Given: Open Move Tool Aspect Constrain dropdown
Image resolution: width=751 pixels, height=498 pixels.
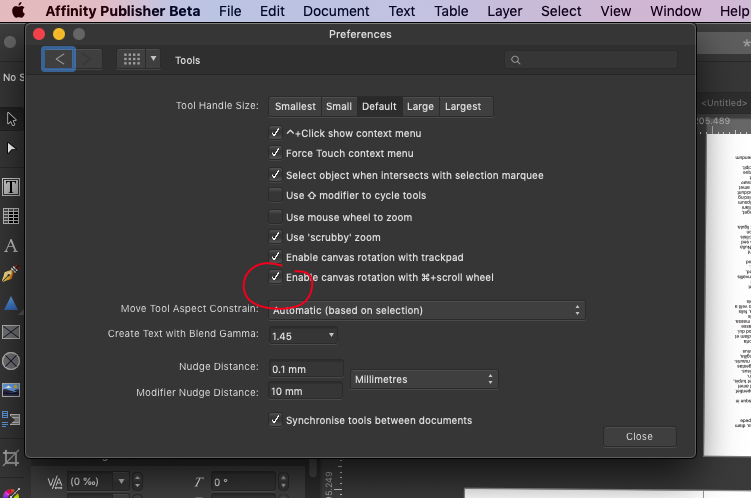Looking at the screenshot, I should [427, 310].
